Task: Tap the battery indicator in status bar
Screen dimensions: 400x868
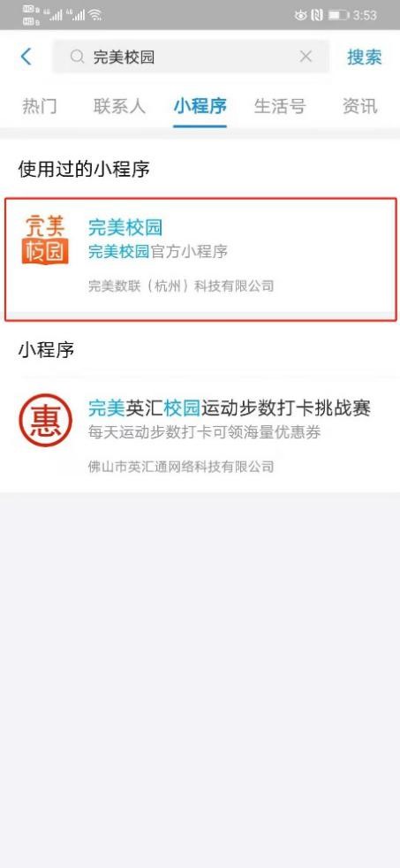Action: [338, 15]
